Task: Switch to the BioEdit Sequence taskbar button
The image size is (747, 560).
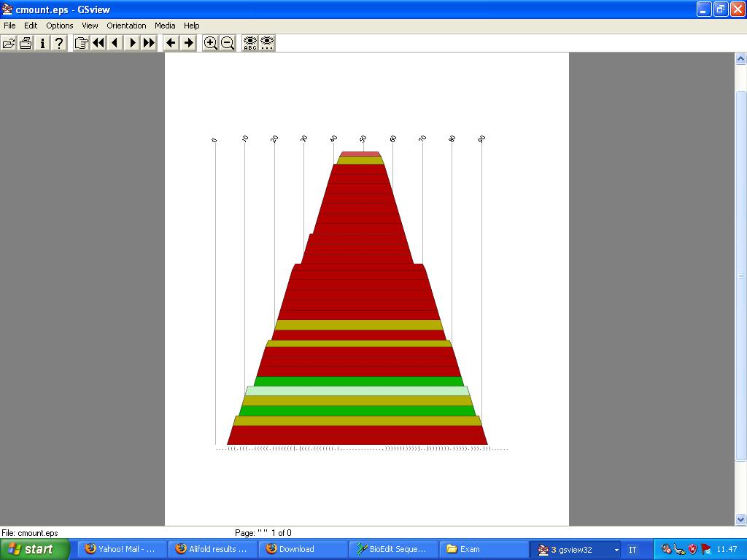Action: point(394,549)
